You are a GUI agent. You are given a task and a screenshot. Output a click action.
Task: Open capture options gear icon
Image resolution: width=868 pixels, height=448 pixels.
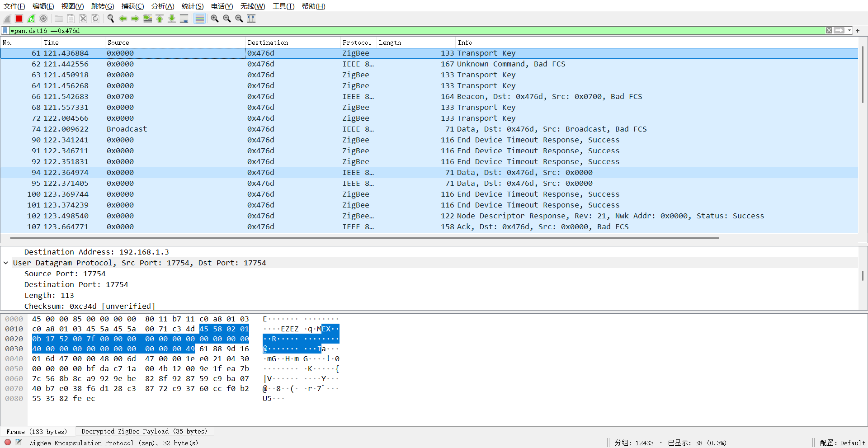(x=43, y=19)
